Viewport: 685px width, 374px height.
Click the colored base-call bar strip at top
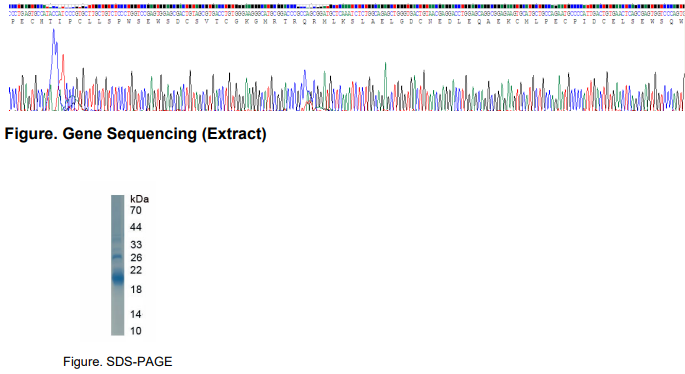coord(347,7)
